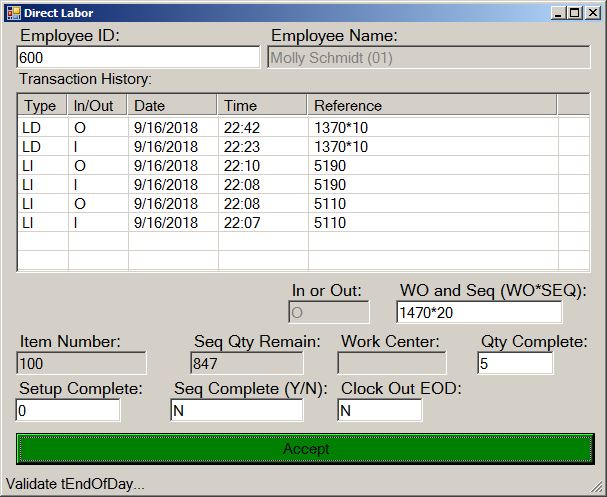Viewport: 607px width, 497px height.
Task: Select the Clock Out EOD field
Action: pos(379,410)
